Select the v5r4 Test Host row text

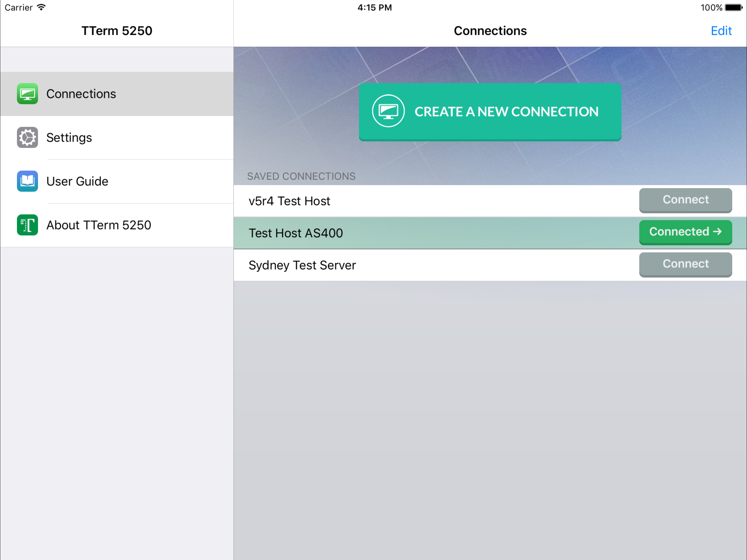pyautogui.click(x=289, y=201)
